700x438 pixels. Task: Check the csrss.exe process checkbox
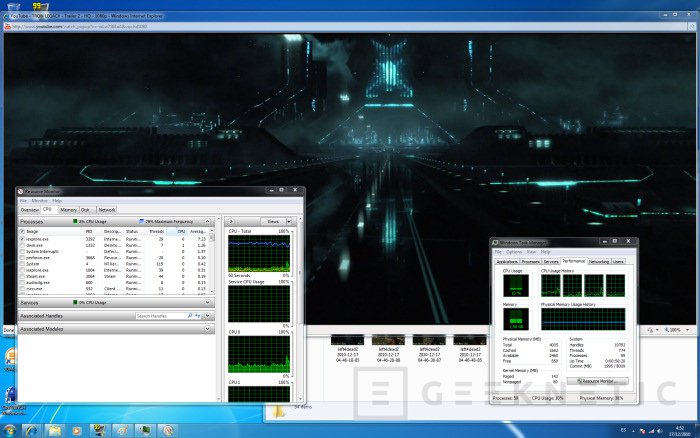point(22,289)
